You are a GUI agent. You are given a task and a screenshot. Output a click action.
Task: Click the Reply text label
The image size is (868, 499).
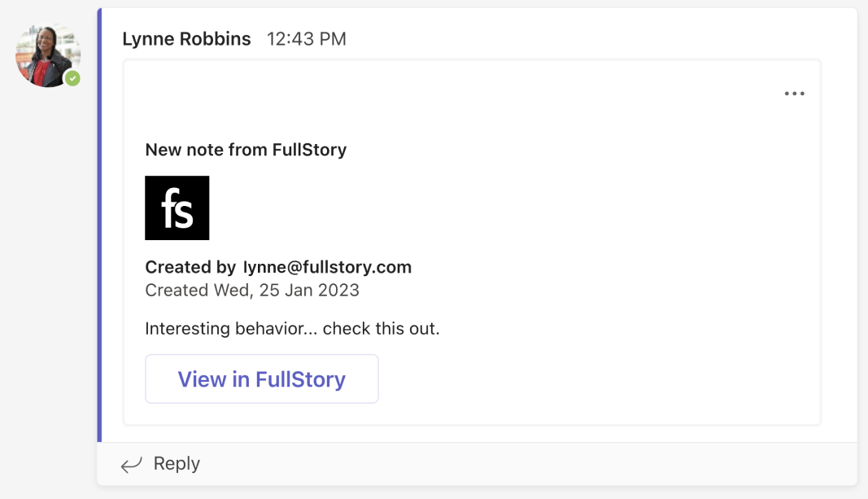(177, 463)
